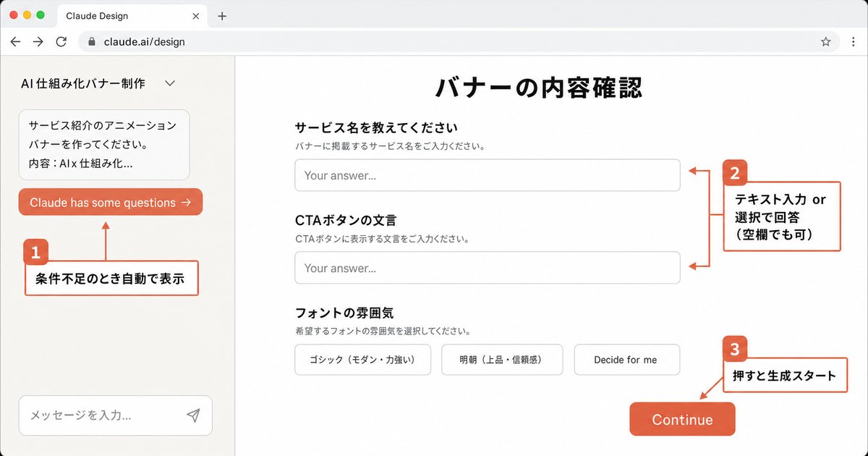Click the Continue button
This screenshot has width=868, height=456.
[x=682, y=419]
